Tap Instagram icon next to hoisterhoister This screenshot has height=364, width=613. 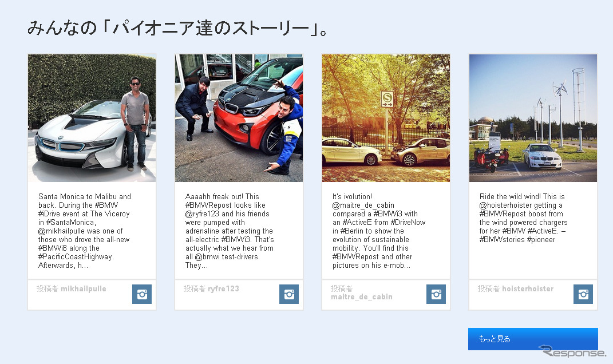click(x=583, y=294)
